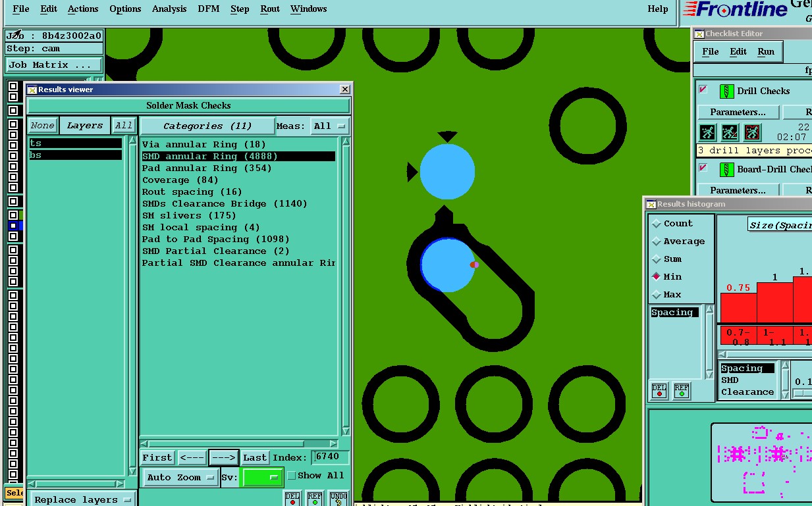Click DEL icon in Results histogram
Screen dimensions: 812x506
[x=659, y=391]
